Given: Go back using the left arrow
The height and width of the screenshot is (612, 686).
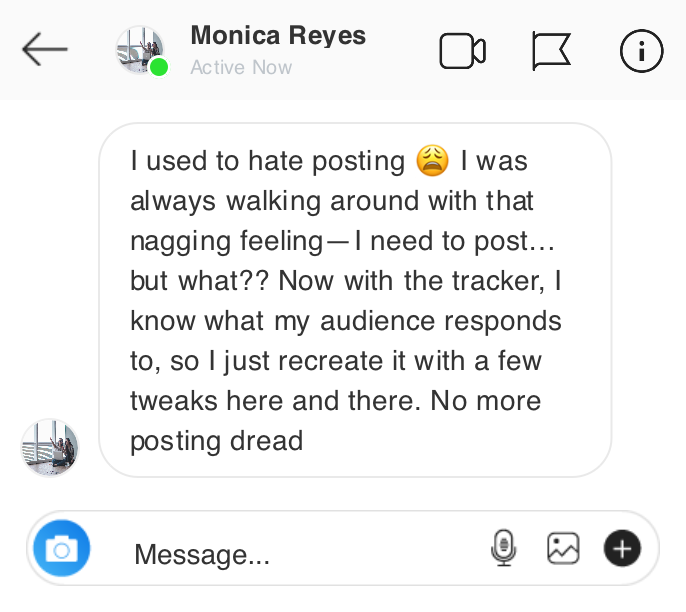Looking at the screenshot, I should (x=45, y=49).
